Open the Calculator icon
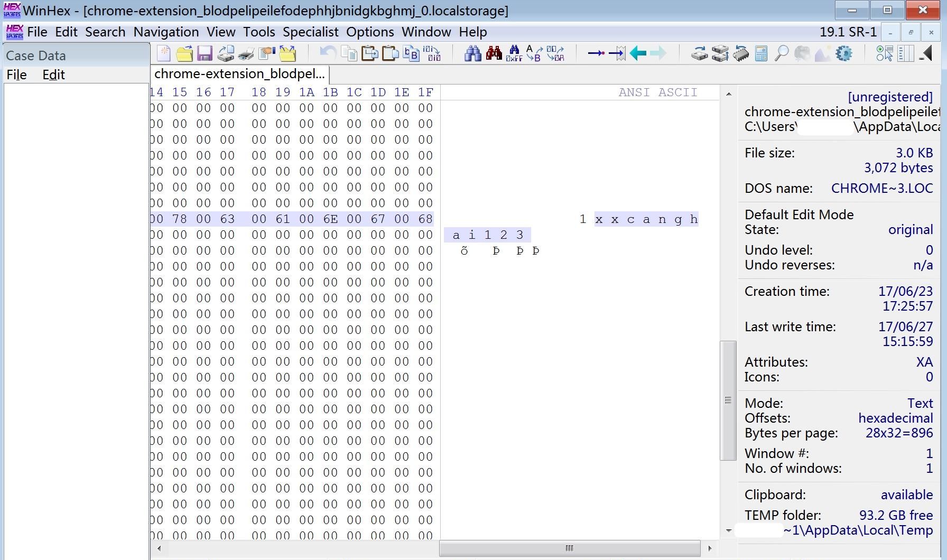Image resolution: width=947 pixels, height=560 pixels. point(761,53)
